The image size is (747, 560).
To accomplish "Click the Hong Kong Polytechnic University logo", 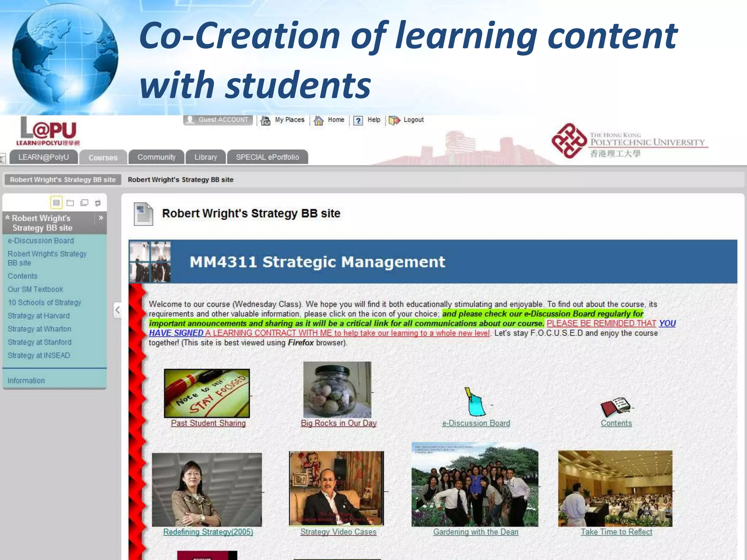I will click(x=630, y=141).
